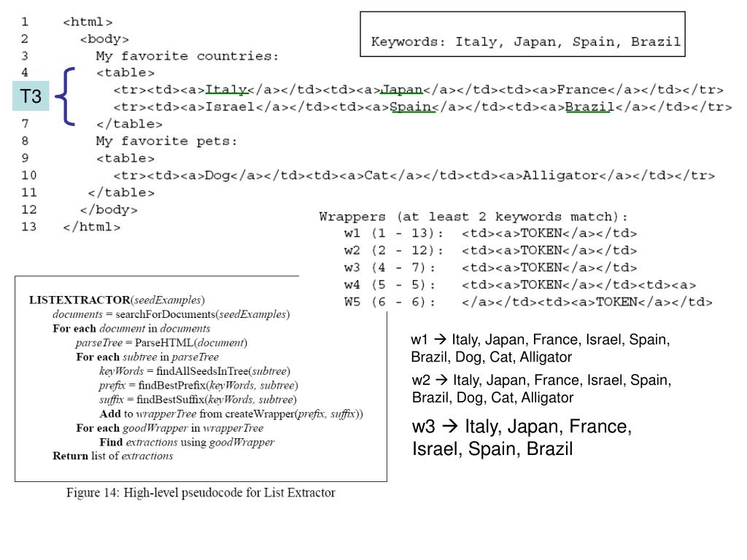
Task: Click the word Israel in the table row
Action: [x=230, y=106]
